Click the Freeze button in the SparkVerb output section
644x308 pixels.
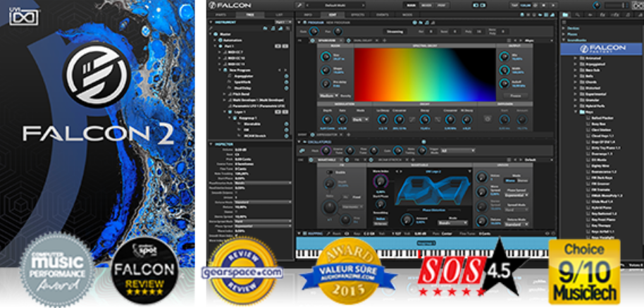pos(516,95)
